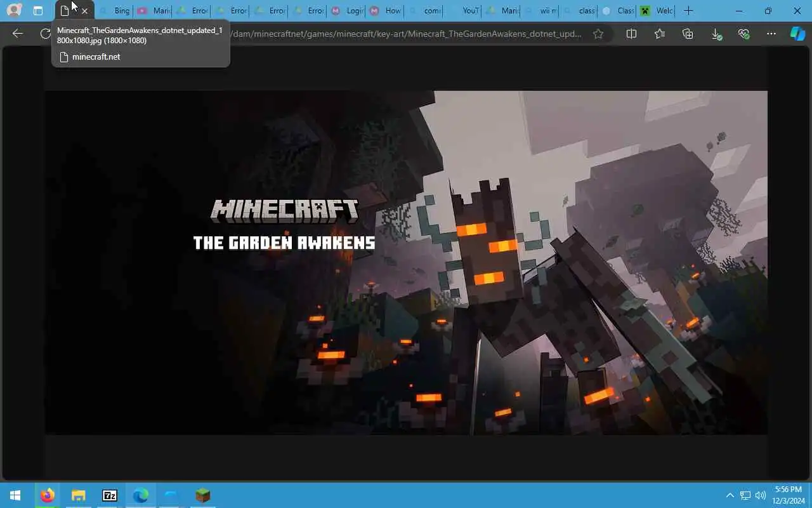This screenshot has width=812, height=508.
Task: Switch to the Class tab with blue circle icon
Action: pos(617,11)
